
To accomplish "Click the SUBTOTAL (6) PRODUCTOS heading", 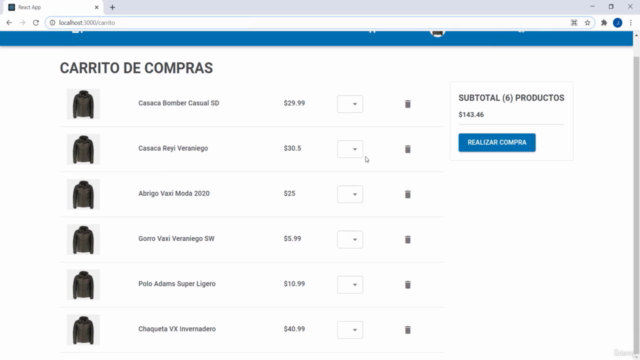I will [x=511, y=98].
